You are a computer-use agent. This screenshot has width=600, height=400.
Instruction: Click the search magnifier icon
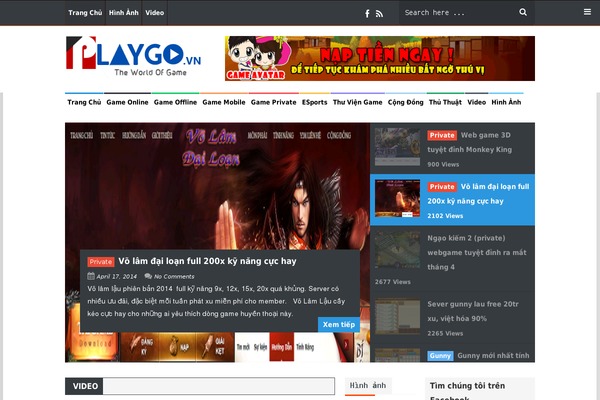point(523,12)
